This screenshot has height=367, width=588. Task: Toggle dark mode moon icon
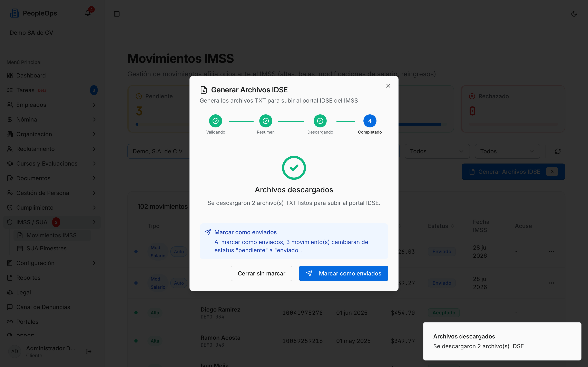574,14
